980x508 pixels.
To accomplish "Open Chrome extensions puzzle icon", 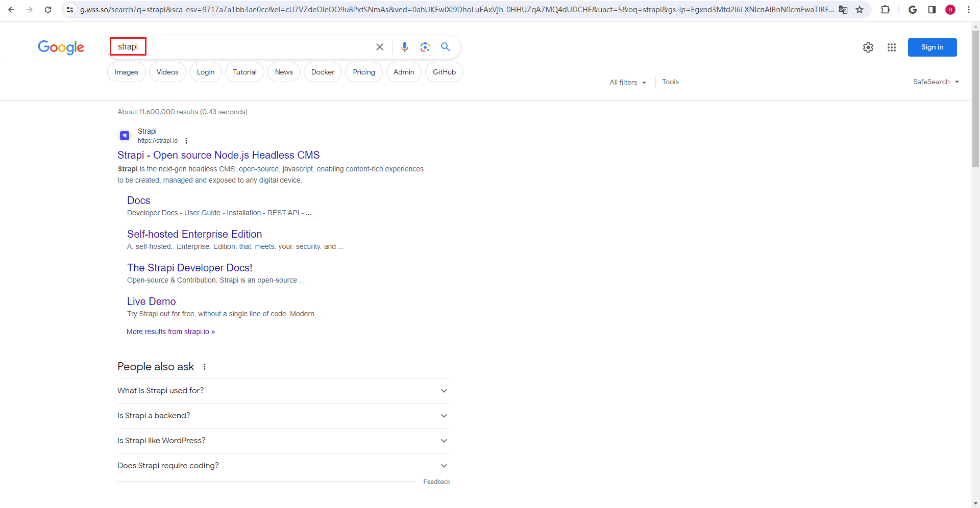I will pos(885,10).
